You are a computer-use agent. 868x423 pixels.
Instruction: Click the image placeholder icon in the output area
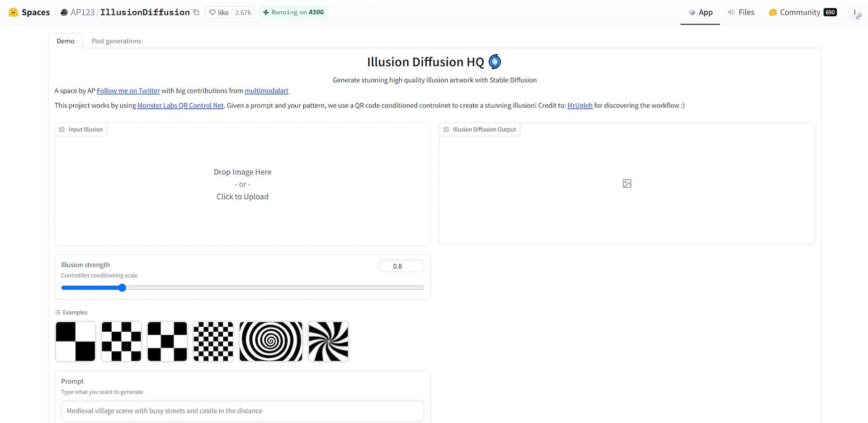point(627,183)
